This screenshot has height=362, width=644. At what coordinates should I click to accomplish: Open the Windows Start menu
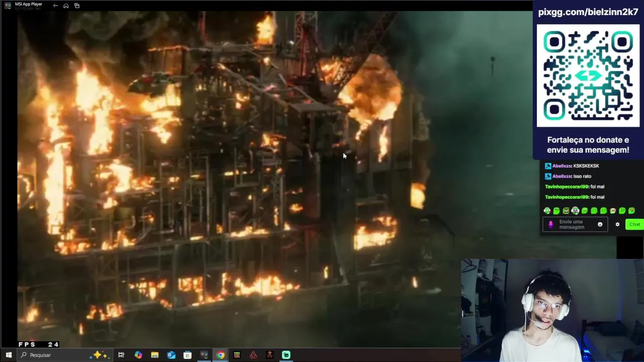tap(9, 355)
